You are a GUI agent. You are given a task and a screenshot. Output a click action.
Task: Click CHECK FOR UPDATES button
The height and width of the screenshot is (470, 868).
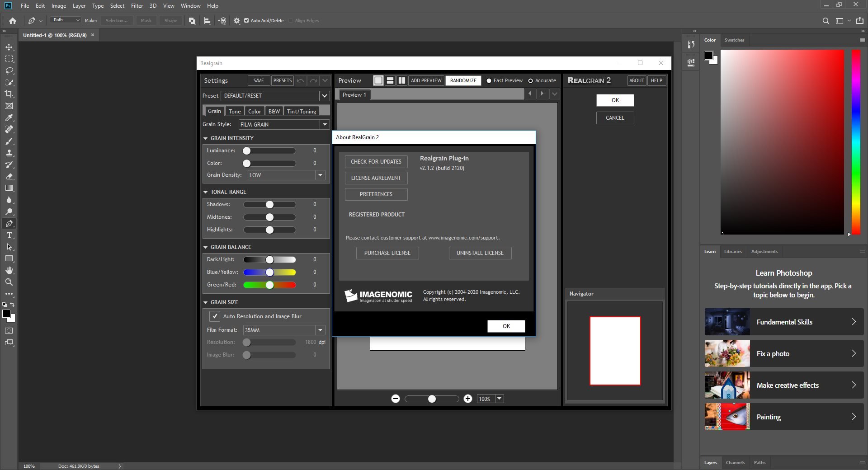click(376, 162)
